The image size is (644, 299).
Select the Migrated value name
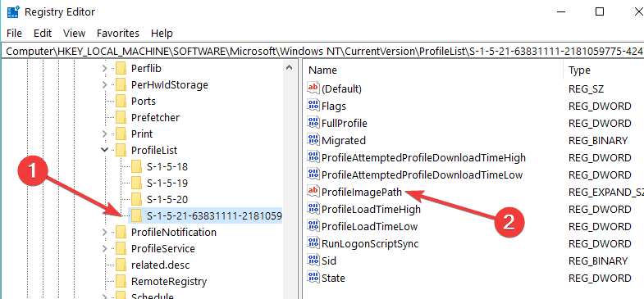click(344, 141)
